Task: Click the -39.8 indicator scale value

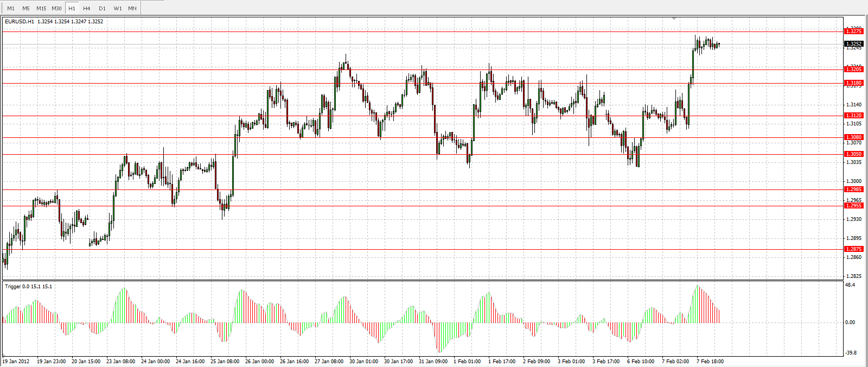Action: pyautogui.click(x=850, y=353)
